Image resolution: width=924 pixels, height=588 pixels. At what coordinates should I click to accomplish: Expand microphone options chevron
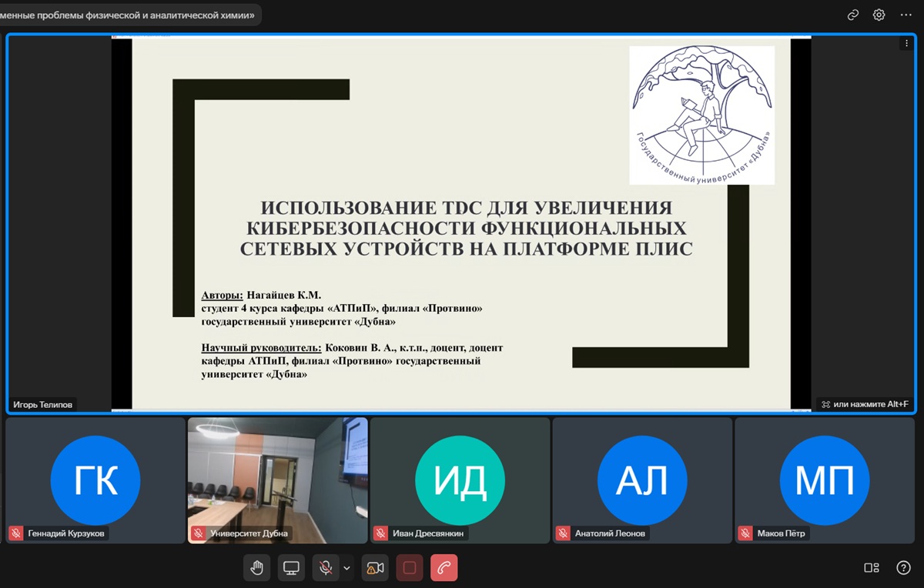[346, 568]
